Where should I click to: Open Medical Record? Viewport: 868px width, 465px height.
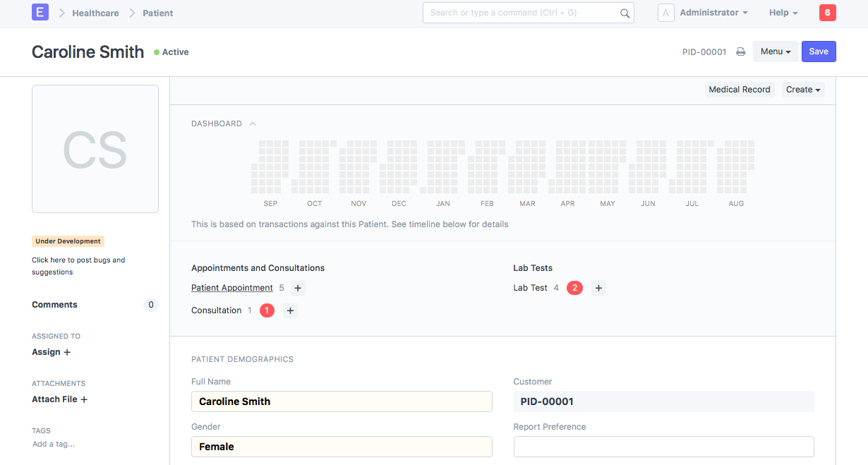click(739, 90)
